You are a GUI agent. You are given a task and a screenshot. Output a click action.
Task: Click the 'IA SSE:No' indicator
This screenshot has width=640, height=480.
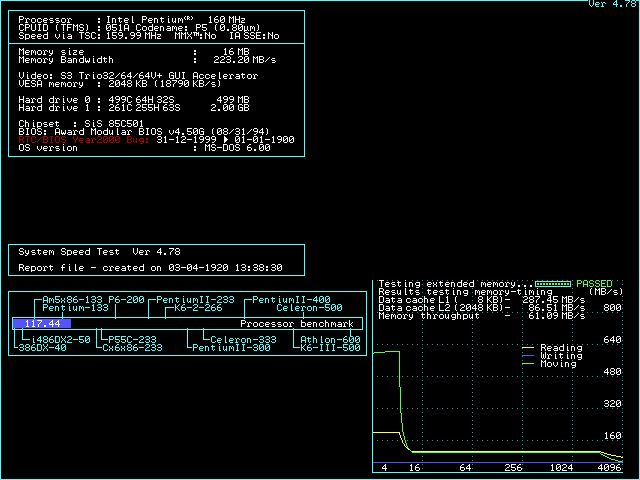[x=254, y=36]
